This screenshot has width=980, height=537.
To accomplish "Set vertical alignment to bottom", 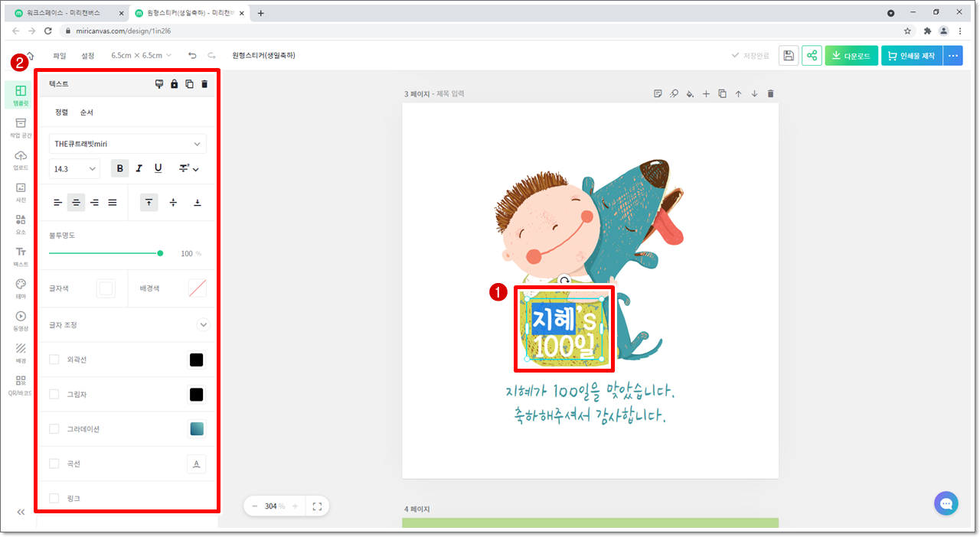I will [198, 203].
